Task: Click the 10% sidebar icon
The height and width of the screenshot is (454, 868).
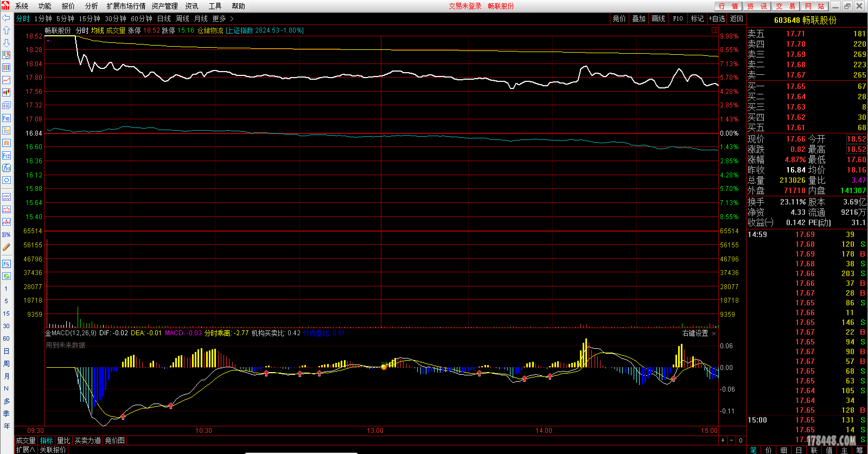Action: coord(7,235)
